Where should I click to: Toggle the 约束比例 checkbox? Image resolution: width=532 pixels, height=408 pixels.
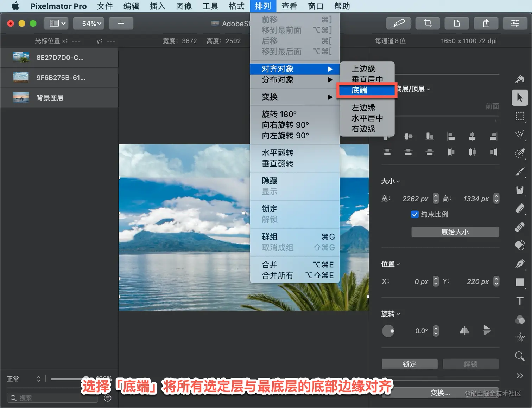click(x=415, y=214)
